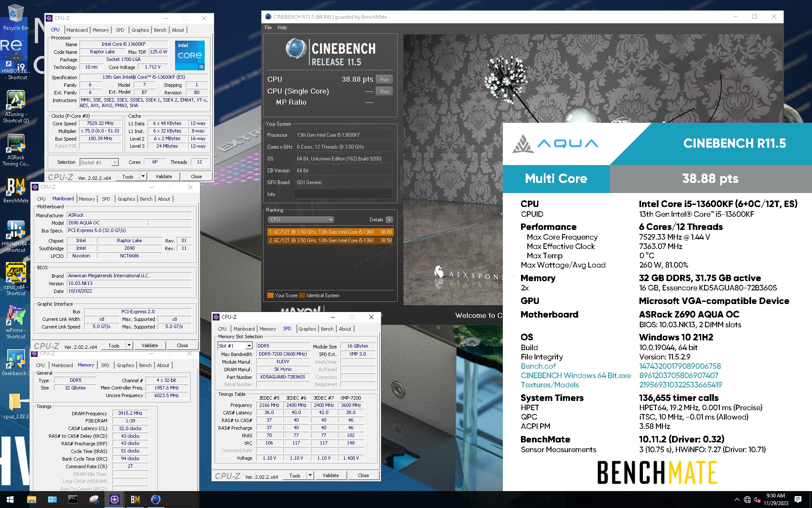Screen dimensions: 812x508
Task: Click the network globe tray icon
Action: [747, 500]
